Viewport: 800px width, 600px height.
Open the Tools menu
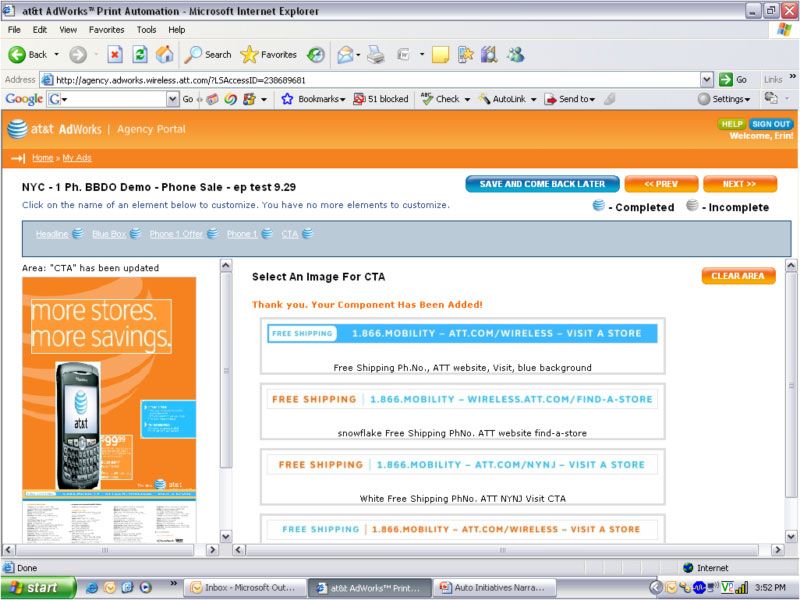[x=146, y=29]
